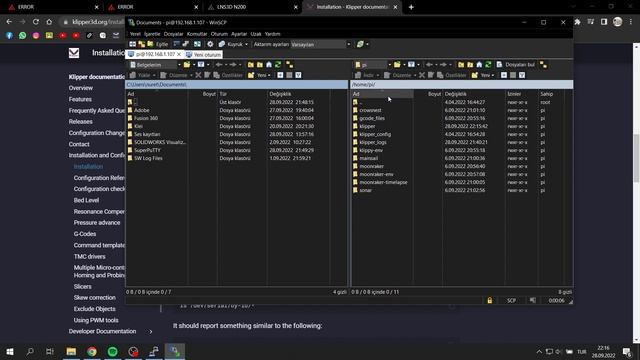Open the İşaretle menu

tap(152, 34)
